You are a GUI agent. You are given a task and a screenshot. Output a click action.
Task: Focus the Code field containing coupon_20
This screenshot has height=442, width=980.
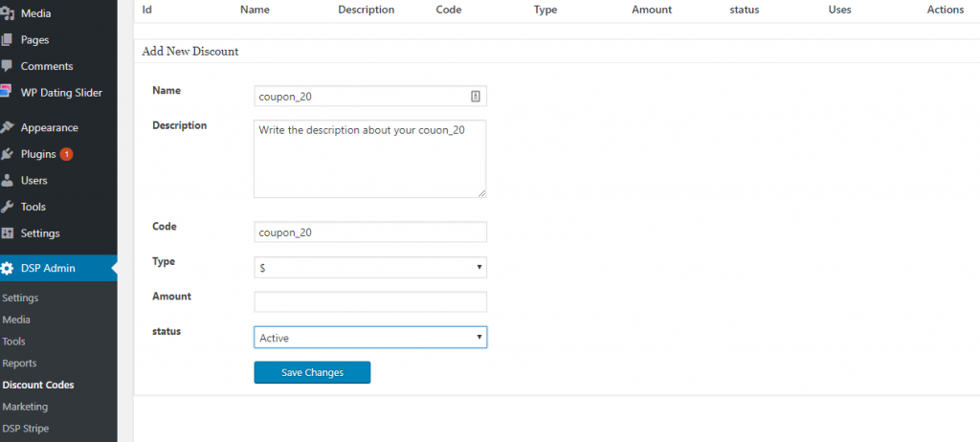point(369,232)
